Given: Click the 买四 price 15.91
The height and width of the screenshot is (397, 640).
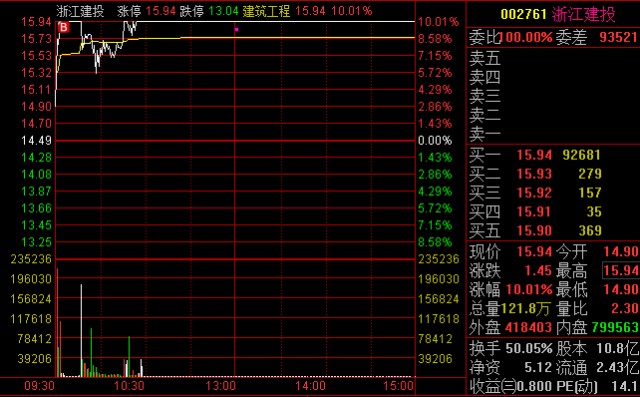Looking at the screenshot, I should click(534, 212).
